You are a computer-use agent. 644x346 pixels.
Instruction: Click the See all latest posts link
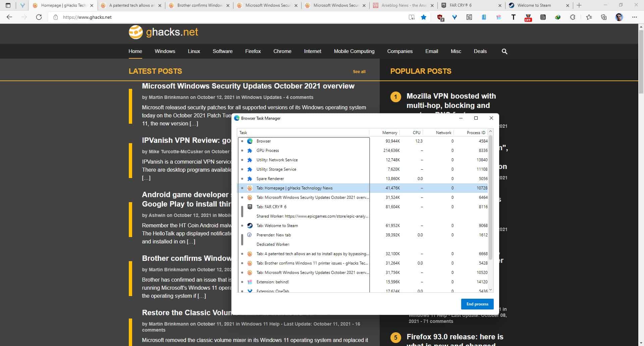tap(359, 72)
